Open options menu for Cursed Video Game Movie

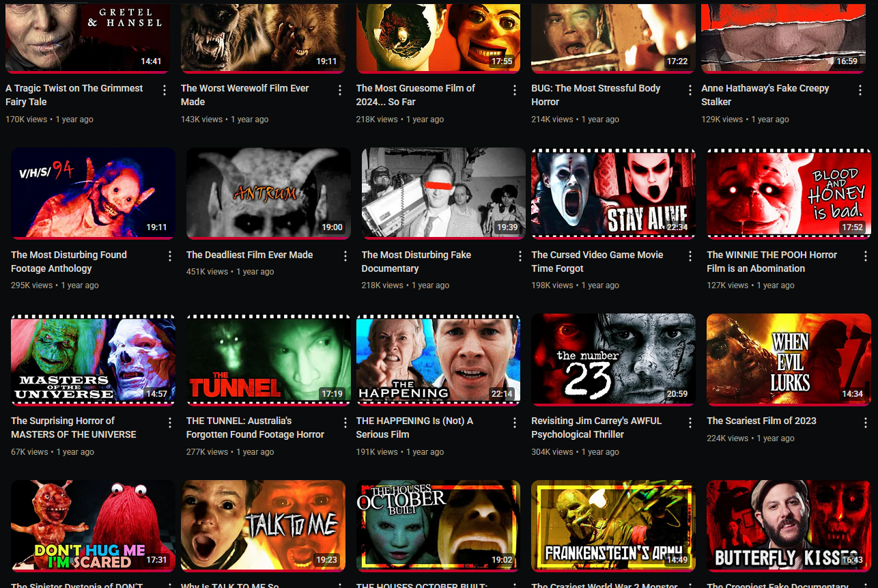click(690, 257)
